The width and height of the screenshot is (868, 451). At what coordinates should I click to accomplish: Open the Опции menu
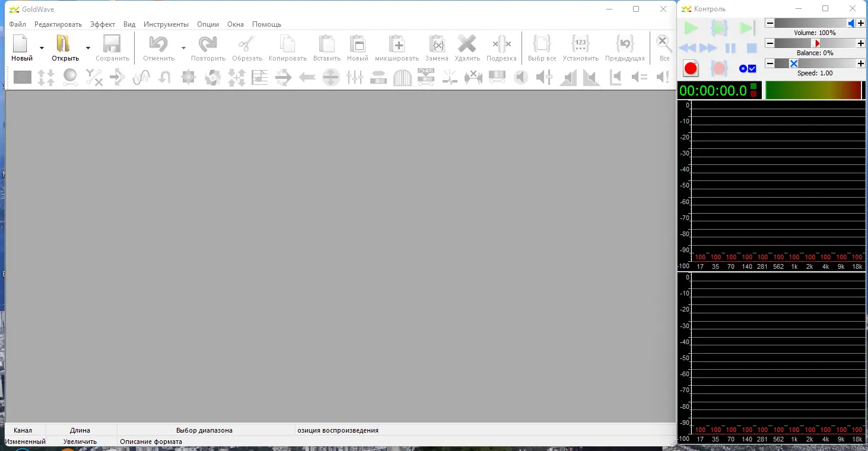pos(208,24)
